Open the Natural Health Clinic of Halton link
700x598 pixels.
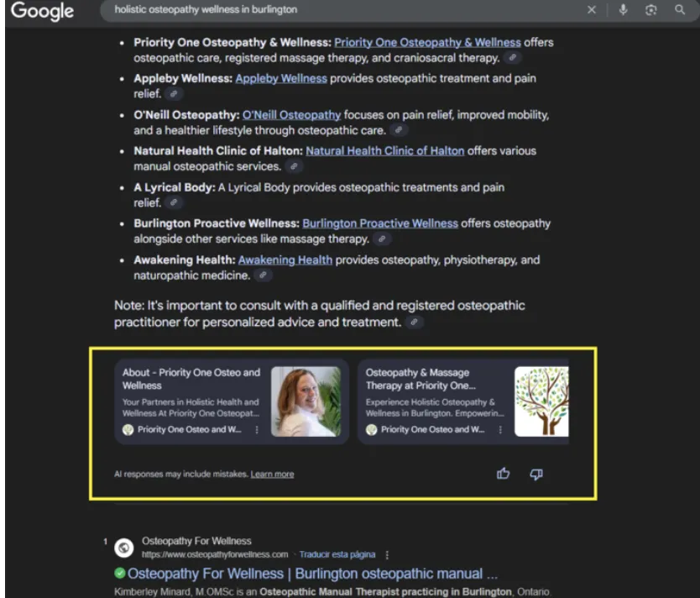point(384,151)
